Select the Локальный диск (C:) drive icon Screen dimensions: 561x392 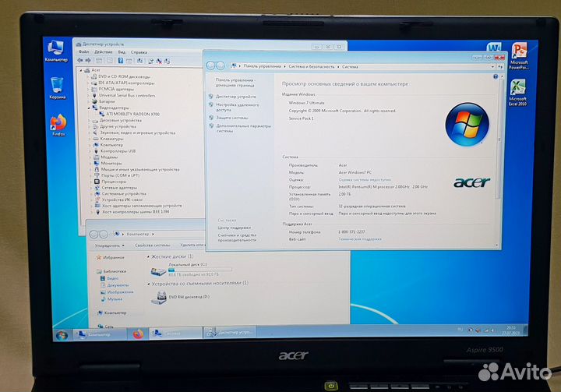tap(159, 270)
